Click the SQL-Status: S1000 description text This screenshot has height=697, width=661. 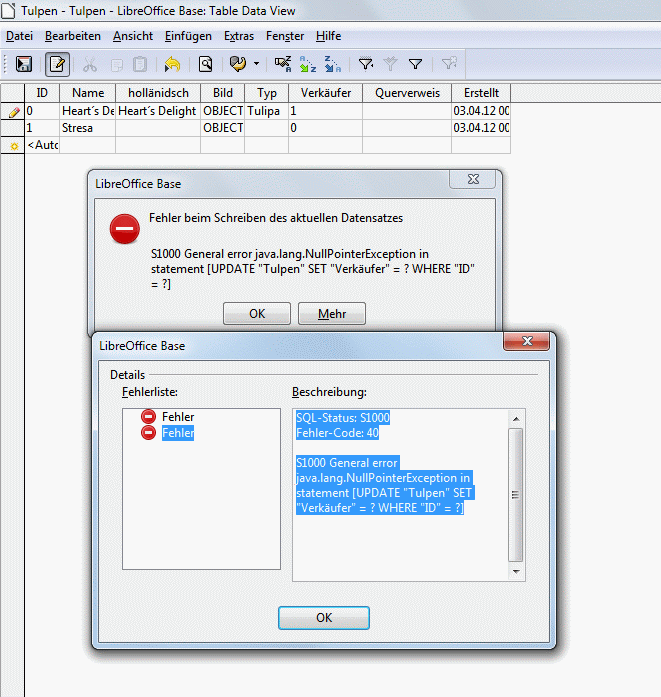(x=343, y=418)
